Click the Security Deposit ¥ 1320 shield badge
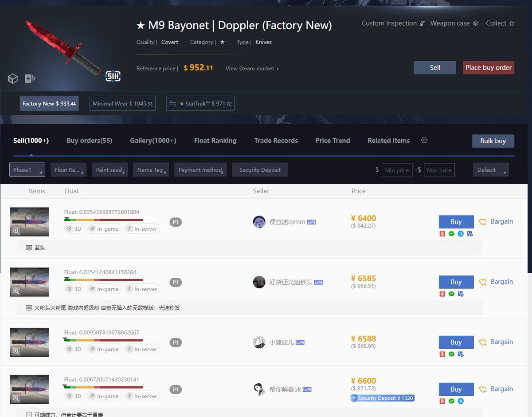532x417 pixels. 382,398
